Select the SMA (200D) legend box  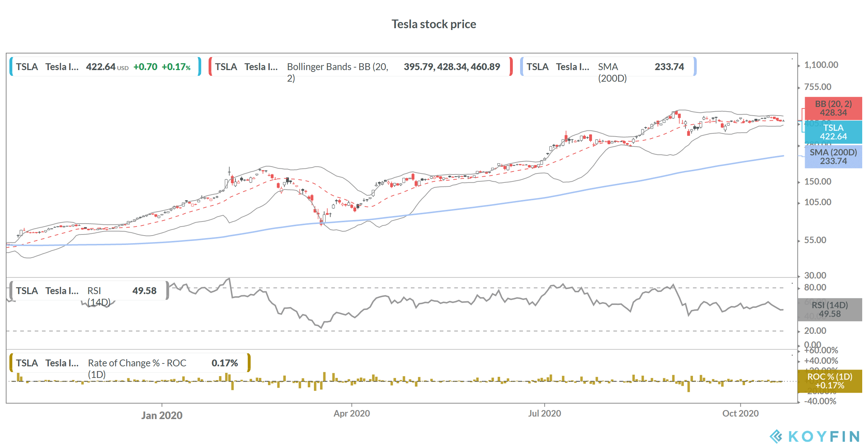pos(608,66)
